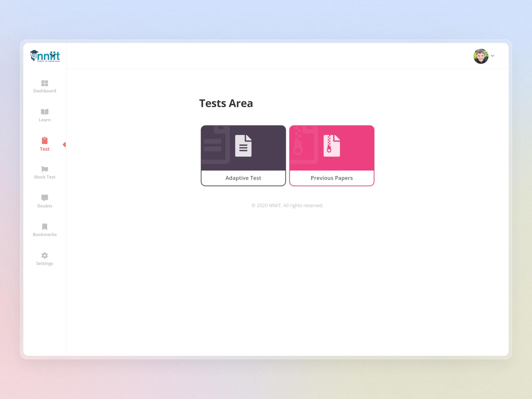This screenshot has height=399, width=532.
Task: Click the Adaptive Test label text
Action: click(x=243, y=178)
